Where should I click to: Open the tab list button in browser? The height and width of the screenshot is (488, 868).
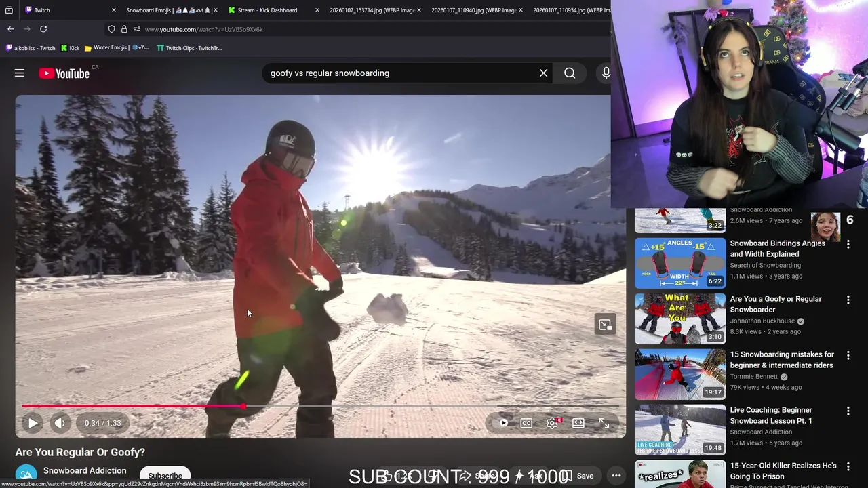click(9, 10)
